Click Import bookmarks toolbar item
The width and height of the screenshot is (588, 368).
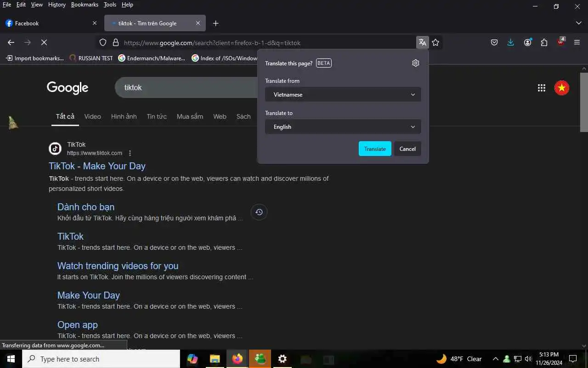tap(35, 58)
